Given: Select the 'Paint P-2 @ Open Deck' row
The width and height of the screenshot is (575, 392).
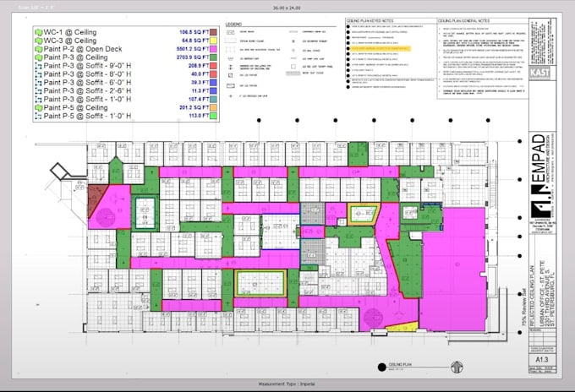Looking at the screenshot, I should pos(126,49).
